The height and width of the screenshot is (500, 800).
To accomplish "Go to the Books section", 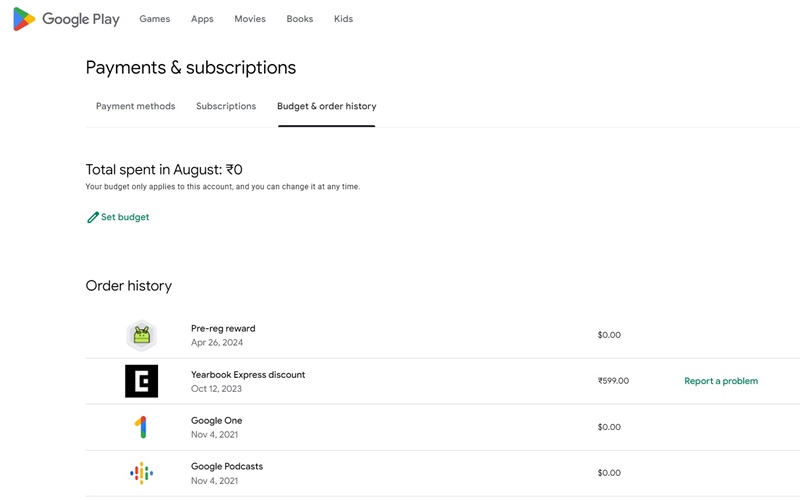I will (299, 19).
